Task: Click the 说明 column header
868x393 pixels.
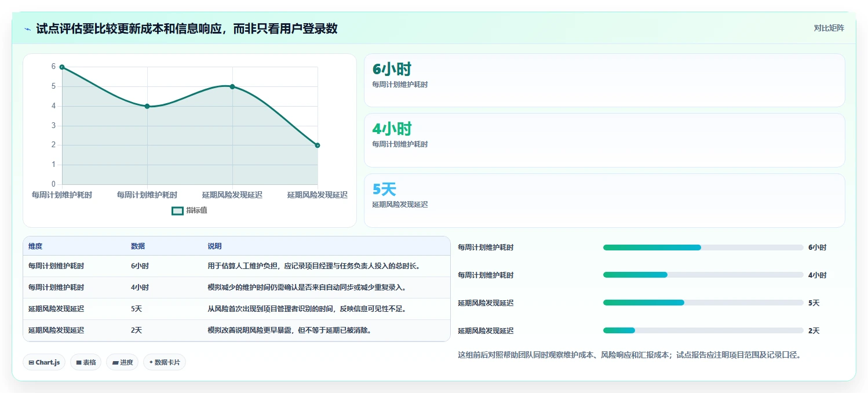Action: tap(214, 246)
